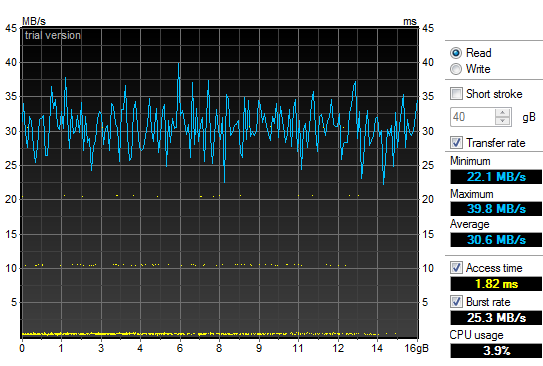Click the burst rate value 25.3 MB/s

coord(496,318)
